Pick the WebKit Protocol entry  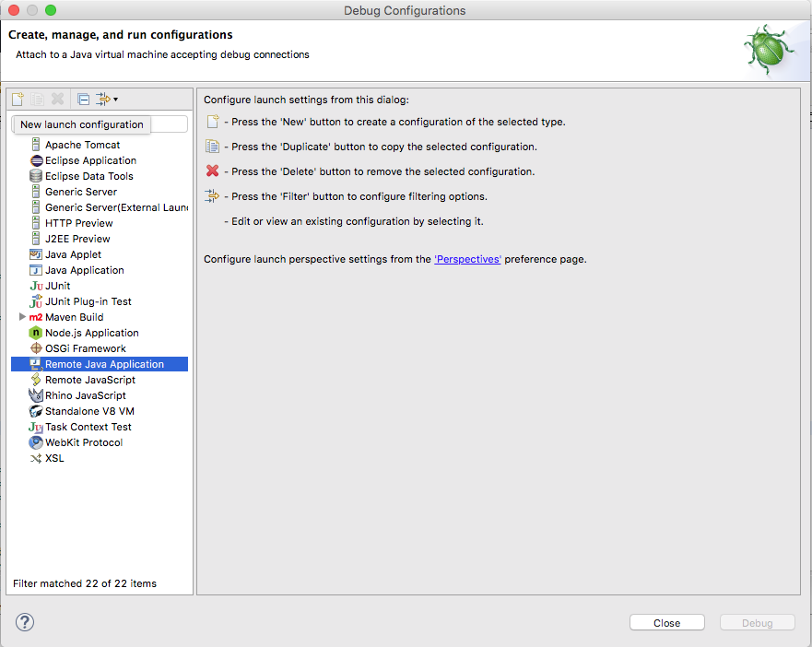(x=83, y=442)
